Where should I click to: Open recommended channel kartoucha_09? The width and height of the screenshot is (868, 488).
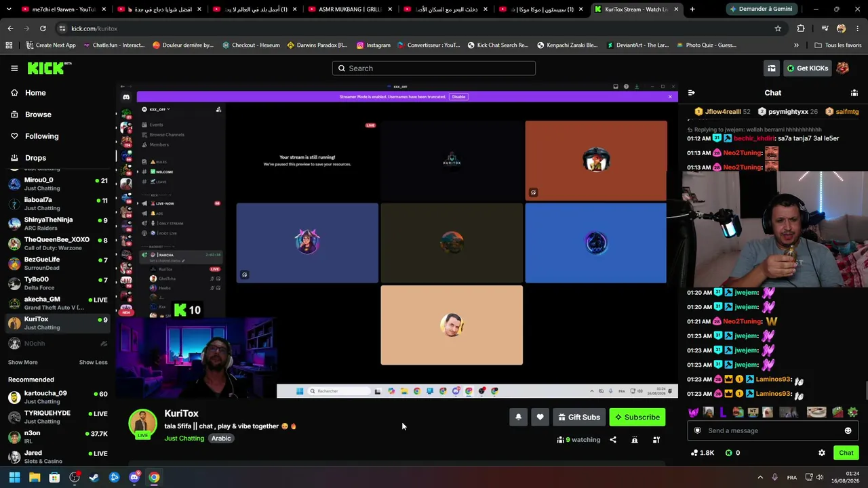click(58, 398)
